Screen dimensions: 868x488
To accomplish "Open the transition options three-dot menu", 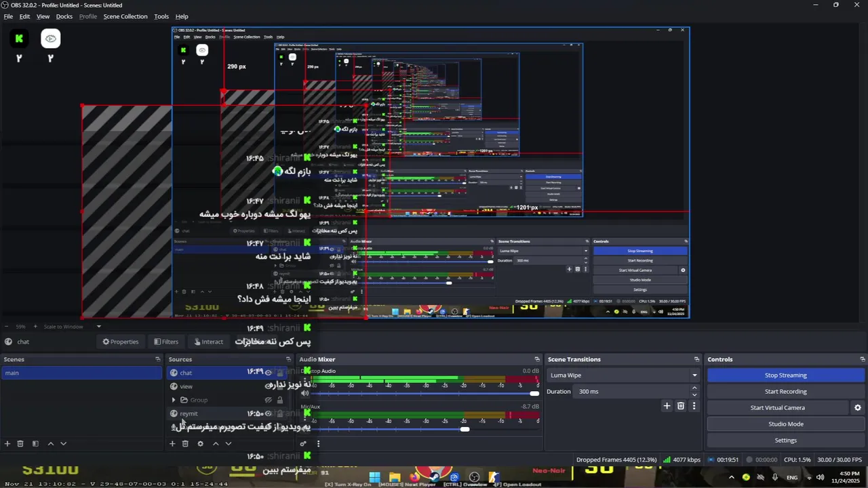I will point(694,406).
